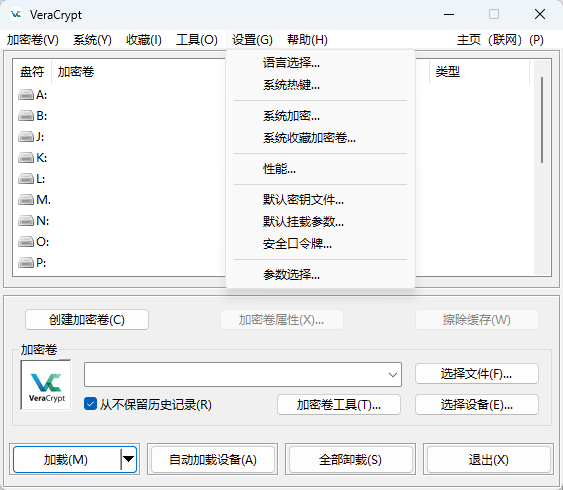This screenshot has height=490, width=563.
Task: Choose 语言选择... from the settings menu
Action: (x=320, y=63)
